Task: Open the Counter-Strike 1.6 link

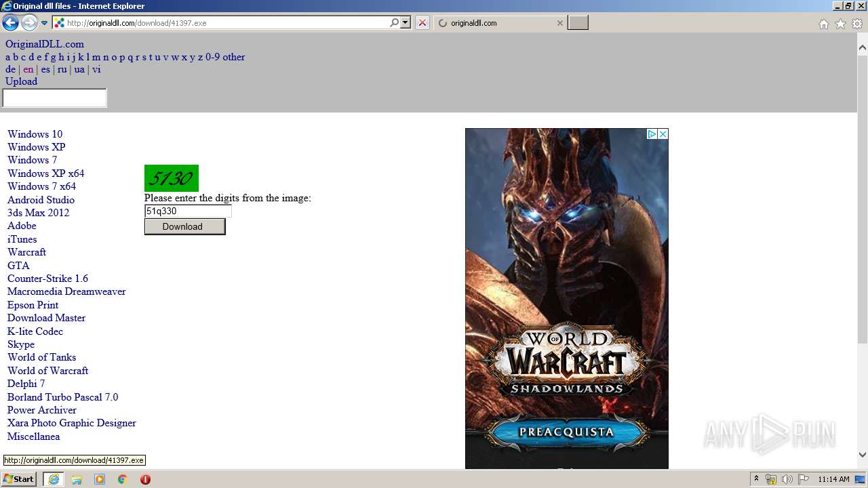Action: (x=47, y=279)
